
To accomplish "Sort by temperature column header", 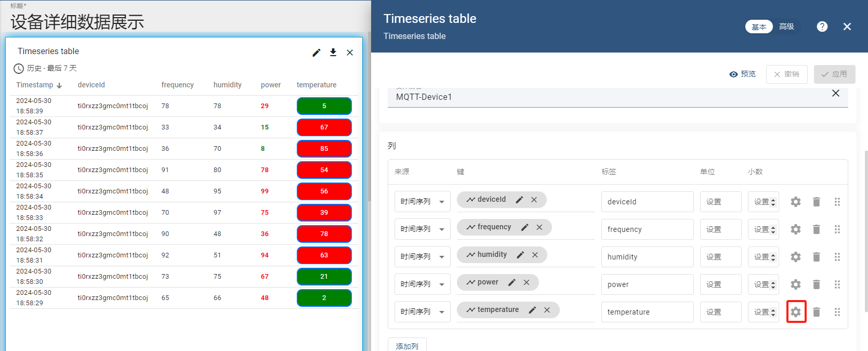I will click(316, 85).
